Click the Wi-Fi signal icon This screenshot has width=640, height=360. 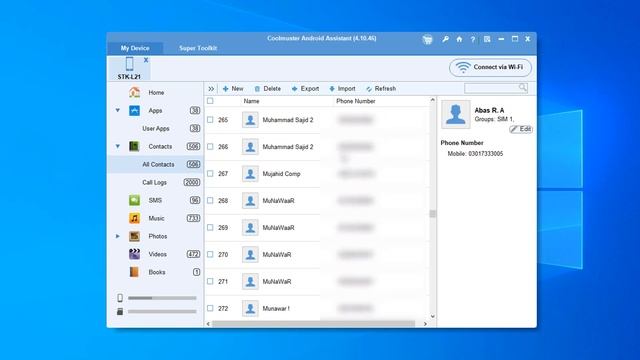(463, 67)
